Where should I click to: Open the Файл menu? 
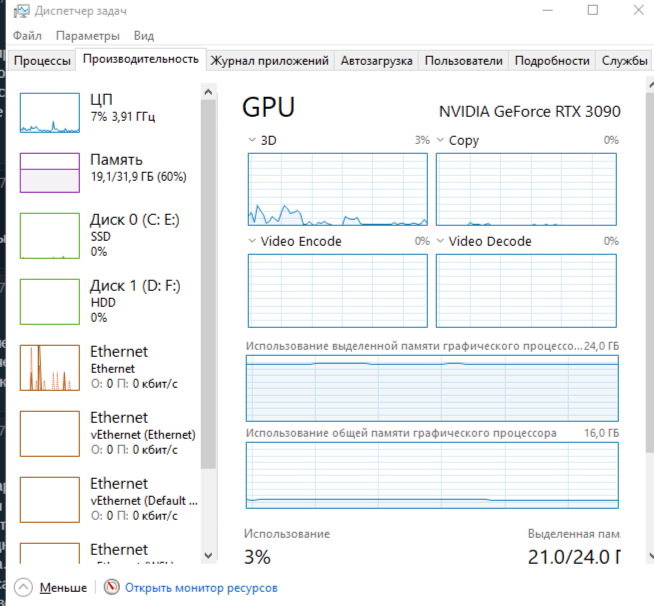[x=27, y=36]
